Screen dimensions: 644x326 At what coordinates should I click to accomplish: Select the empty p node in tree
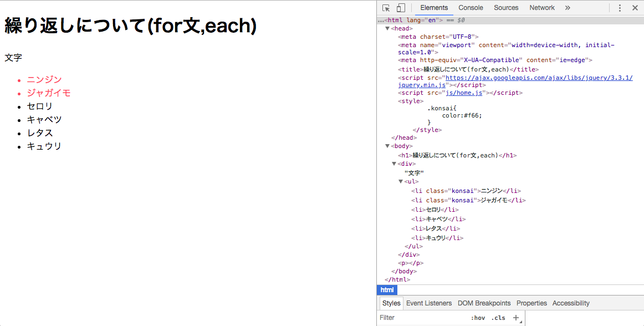(410, 263)
